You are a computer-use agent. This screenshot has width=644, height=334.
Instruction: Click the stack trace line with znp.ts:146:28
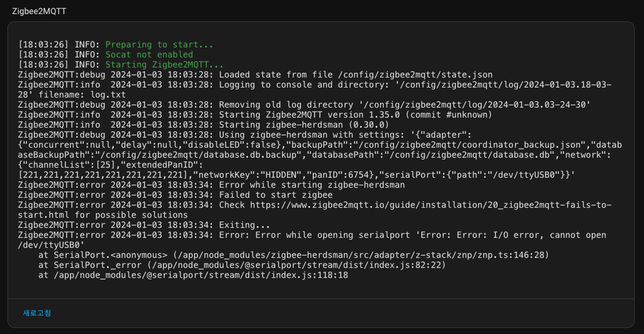point(294,255)
